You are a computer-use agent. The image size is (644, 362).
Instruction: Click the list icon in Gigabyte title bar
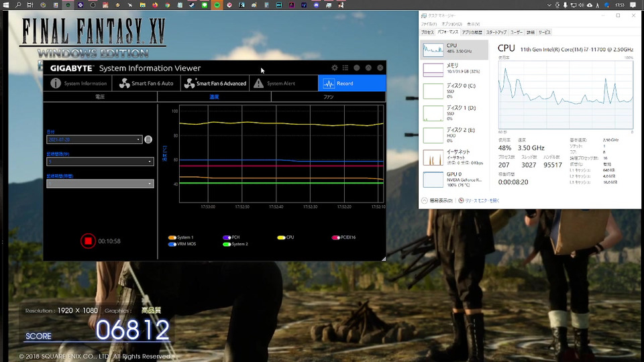tap(345, 68)
